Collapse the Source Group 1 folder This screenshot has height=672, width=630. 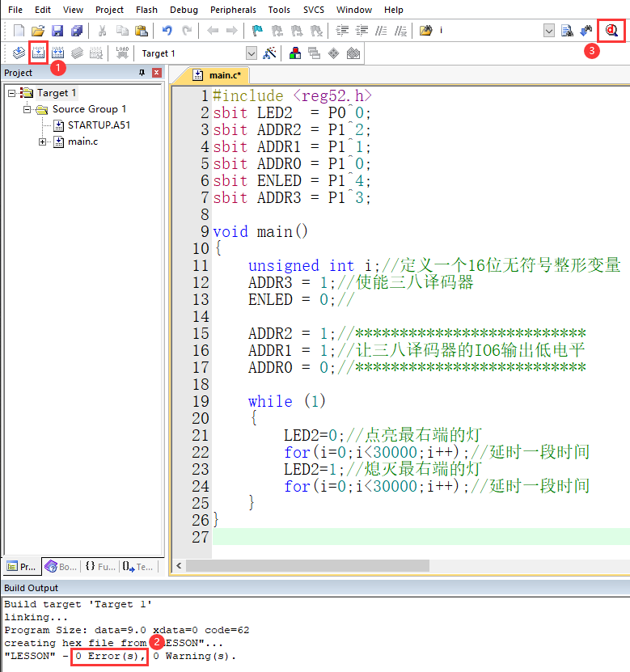tap(27, 109)
